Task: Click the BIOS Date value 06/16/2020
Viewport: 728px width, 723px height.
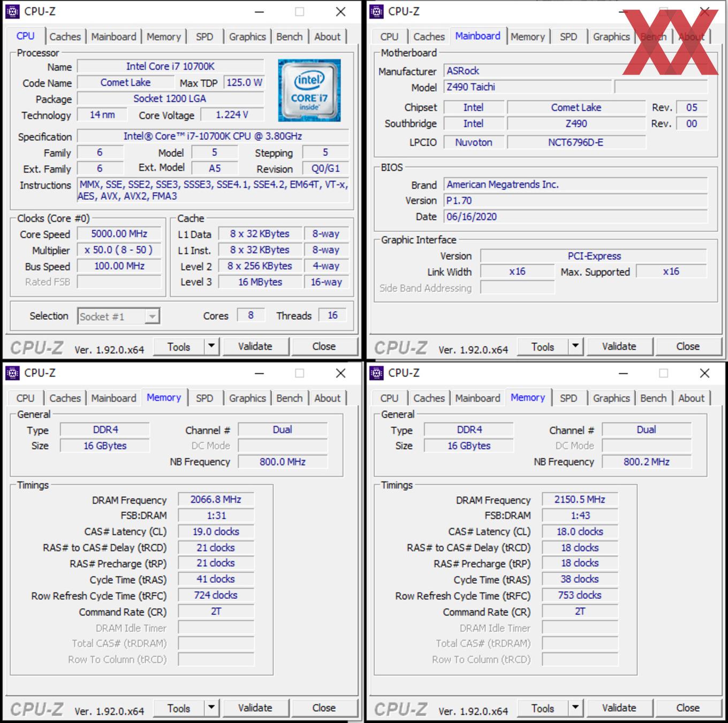Action: [576, 216]
